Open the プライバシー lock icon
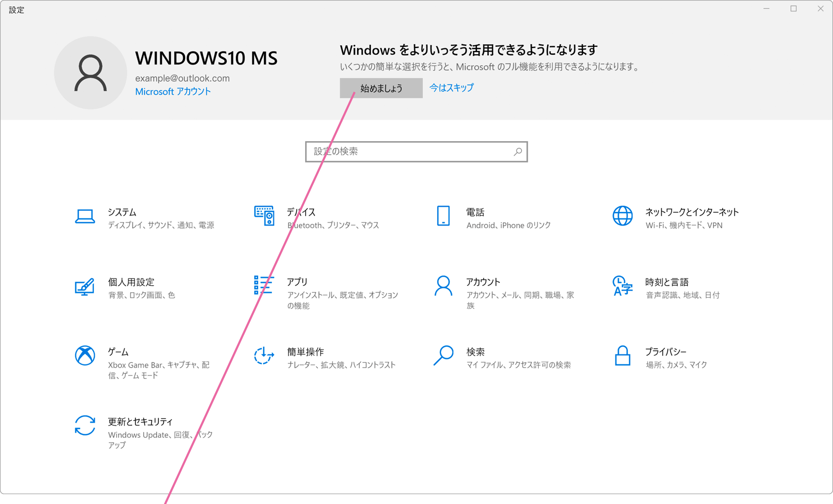833x504 pixels. click(x=623, y=356)
